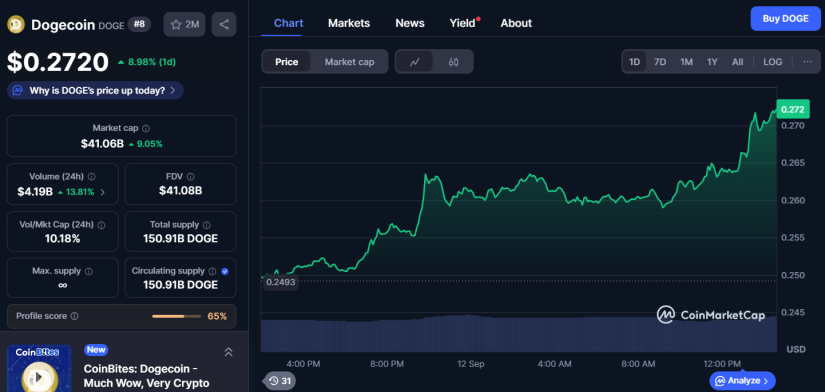
Task: Click the Dogecoin coin logo icon
Action: pos(16,25)
